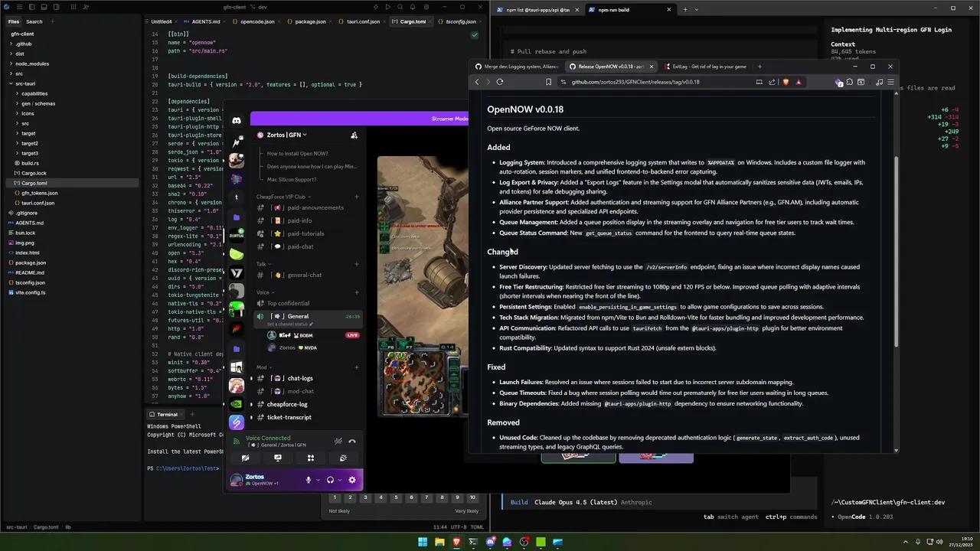
Task: Open Brave Rewards triangle icon
Action: click(x=799, y=82)
